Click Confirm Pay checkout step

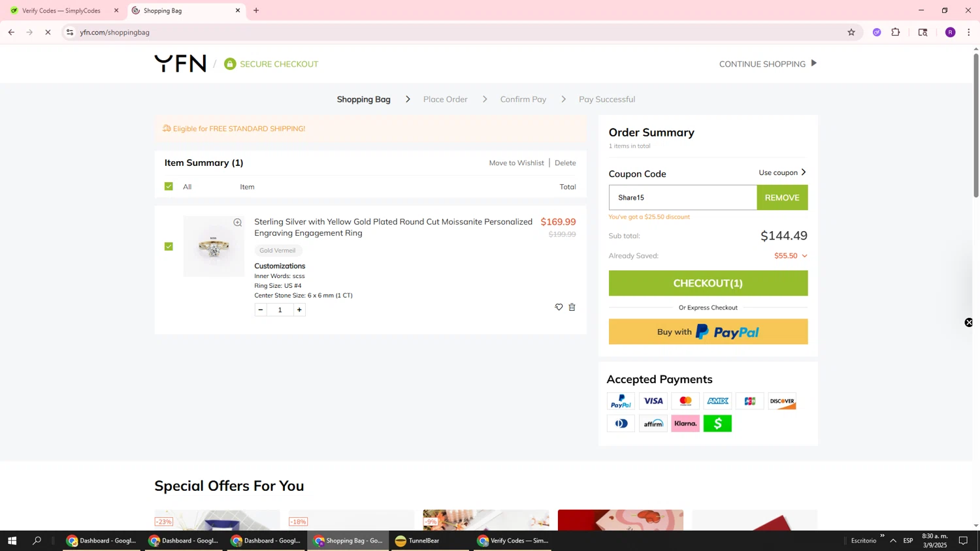point(523,99)
